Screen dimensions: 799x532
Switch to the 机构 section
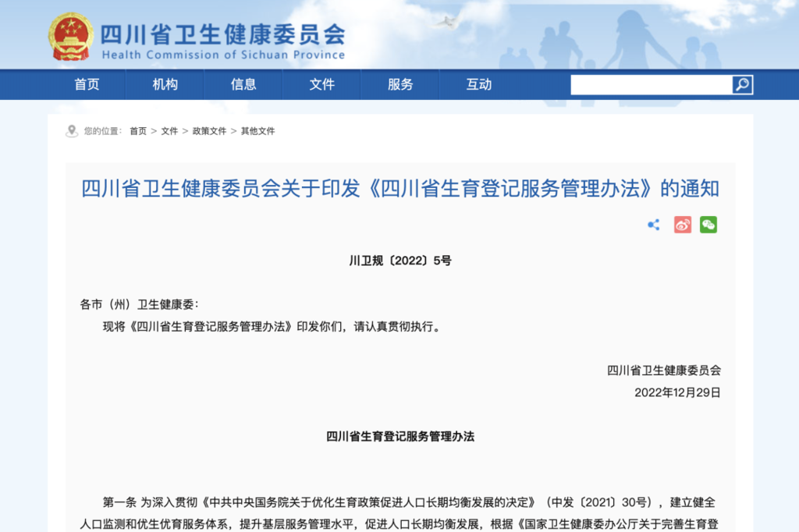(165, 84)
